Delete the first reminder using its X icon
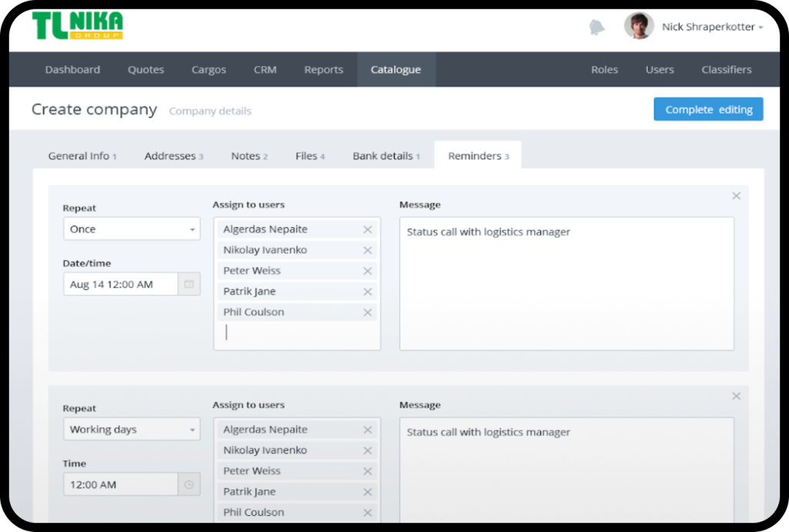The image size is (789, 532). 736,196
